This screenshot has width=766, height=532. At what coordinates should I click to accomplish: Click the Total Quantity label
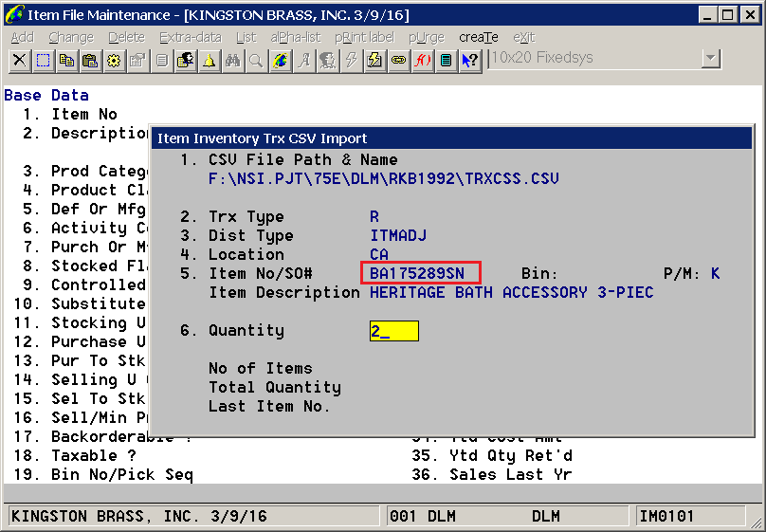(x=275, y=388)
